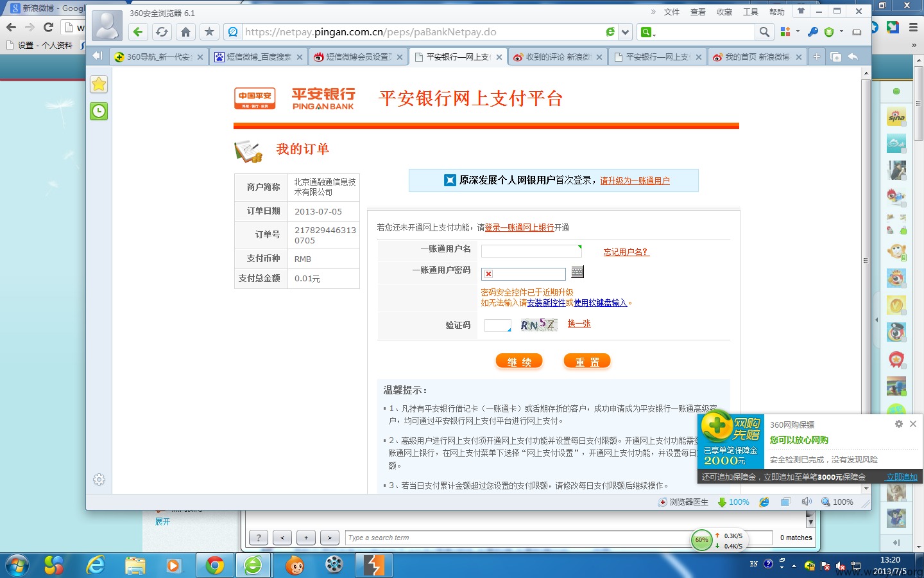Open the 查看 menu
This screenshot has height=578, width=924.
[x=698, y=12]
